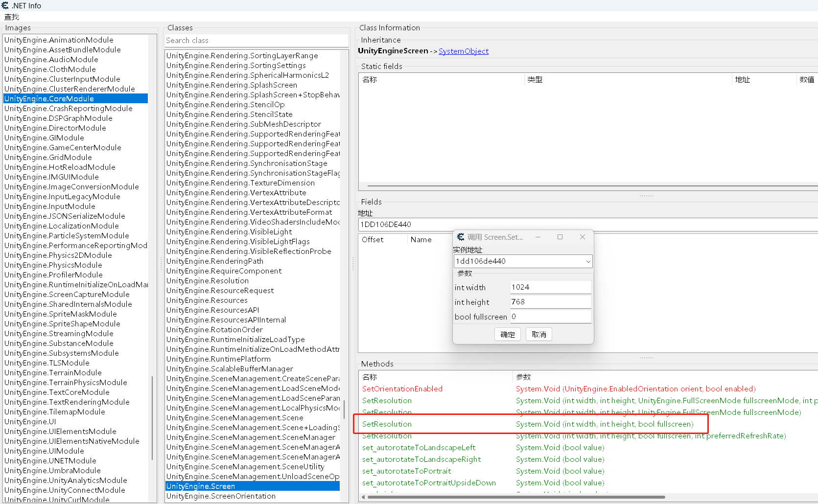This screenshot has width=818, height=504.
Task: Click the Search class input box
Action: pos(256,41)
